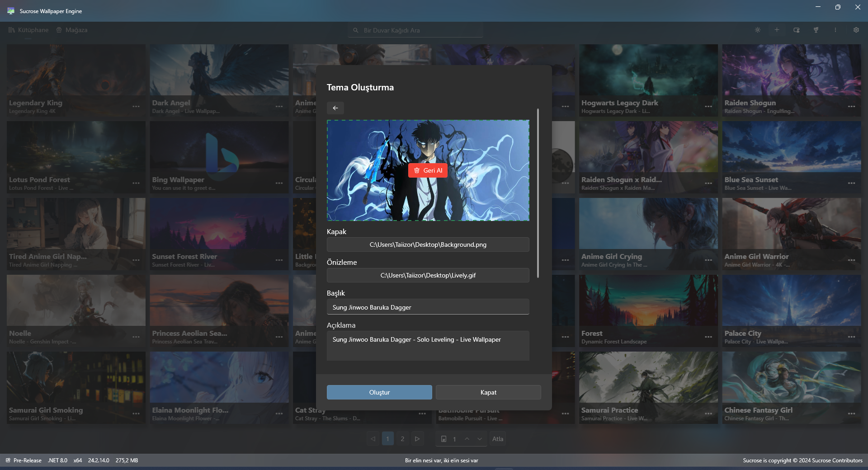Expand the menu for Palace City card

coord(852,337)
